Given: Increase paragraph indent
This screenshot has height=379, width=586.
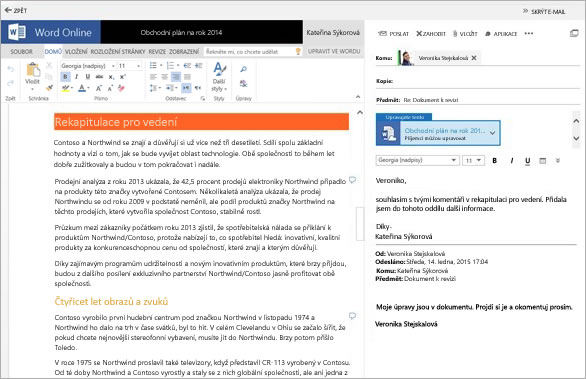Looking at the screenshot, I should point(198,66).
